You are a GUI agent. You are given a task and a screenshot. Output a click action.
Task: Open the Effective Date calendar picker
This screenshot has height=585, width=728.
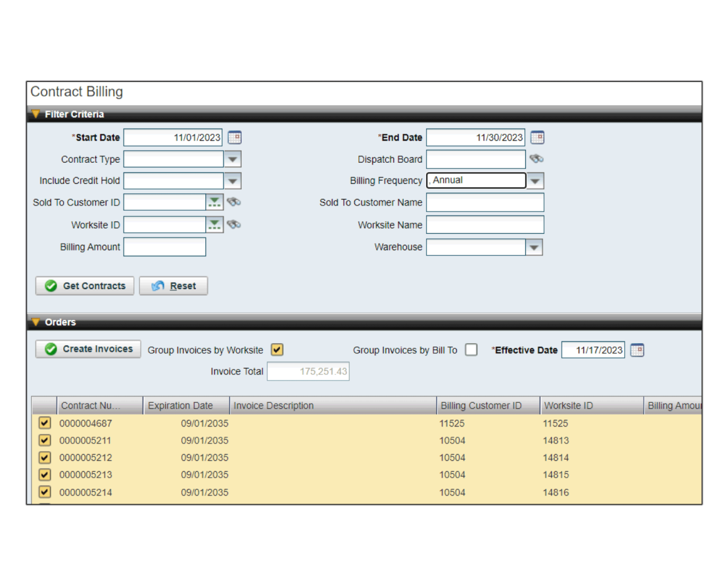(x=637, y=351)
